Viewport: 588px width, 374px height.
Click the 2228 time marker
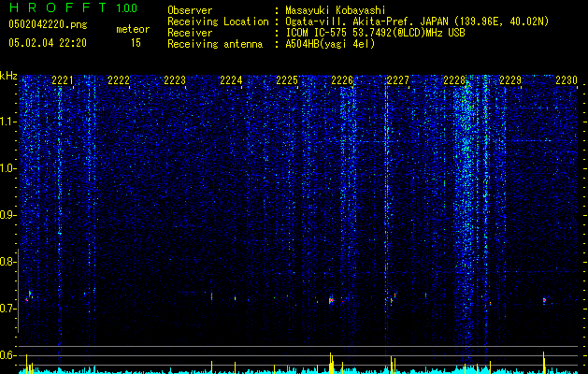point(454,80)
